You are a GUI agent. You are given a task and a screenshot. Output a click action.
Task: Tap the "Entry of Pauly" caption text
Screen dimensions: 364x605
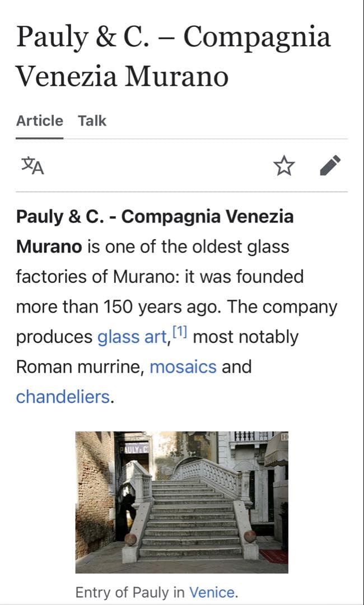tap(130, 593)
